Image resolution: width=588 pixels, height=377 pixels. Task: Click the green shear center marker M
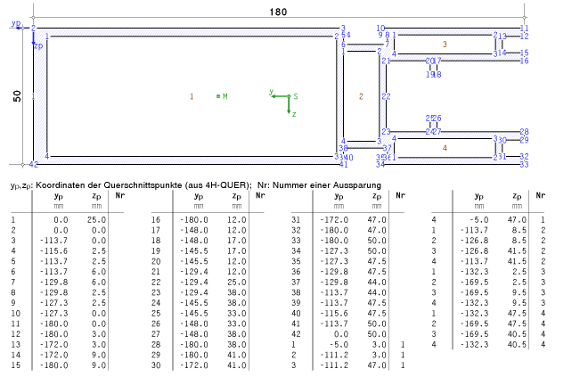click(219, 96)
